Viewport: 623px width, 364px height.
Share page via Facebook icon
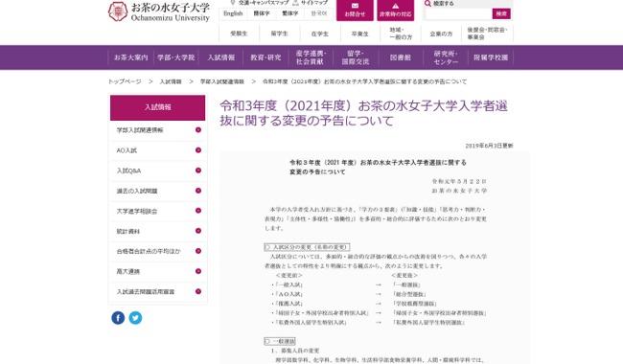(118, 318)
